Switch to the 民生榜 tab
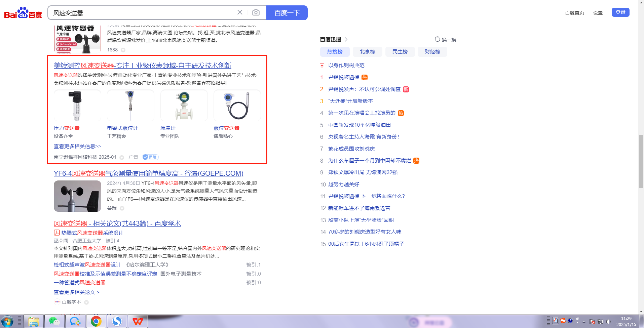The image size is (644, 328). (x=400, y=52)
